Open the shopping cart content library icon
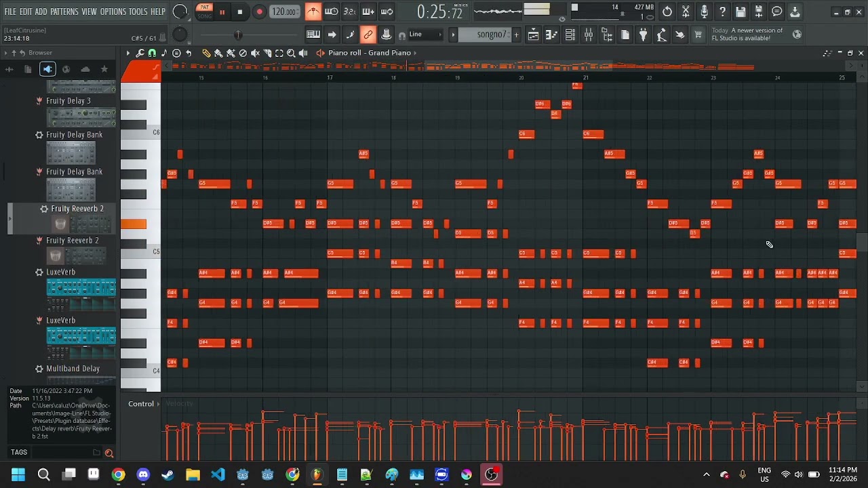 [x=698, y=35]
